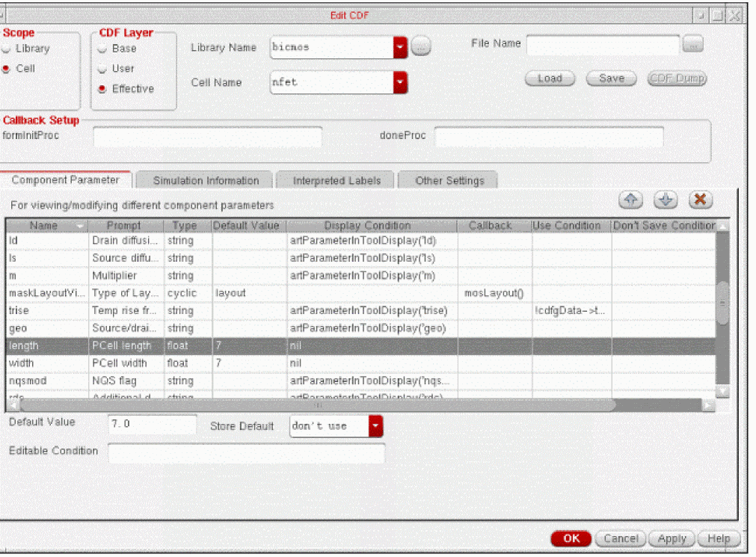Click the Name column sort arrow
Screen dimensions: 756x557
[79, 226]
